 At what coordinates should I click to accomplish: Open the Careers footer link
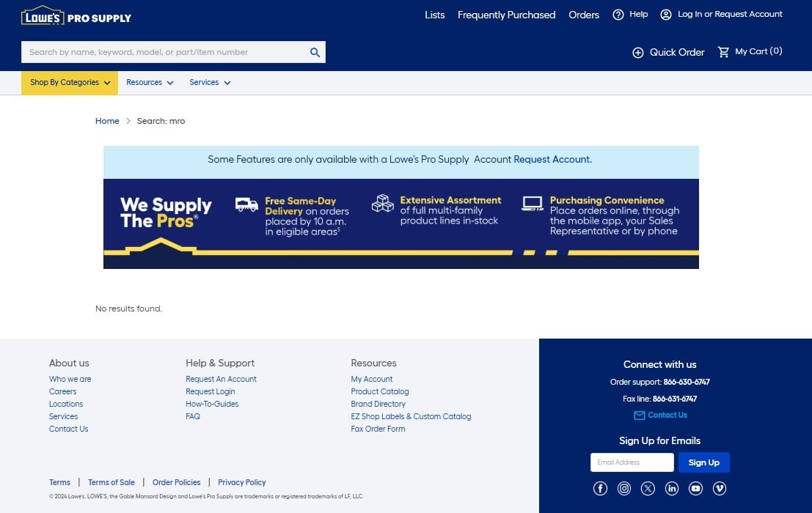(62, 391)
